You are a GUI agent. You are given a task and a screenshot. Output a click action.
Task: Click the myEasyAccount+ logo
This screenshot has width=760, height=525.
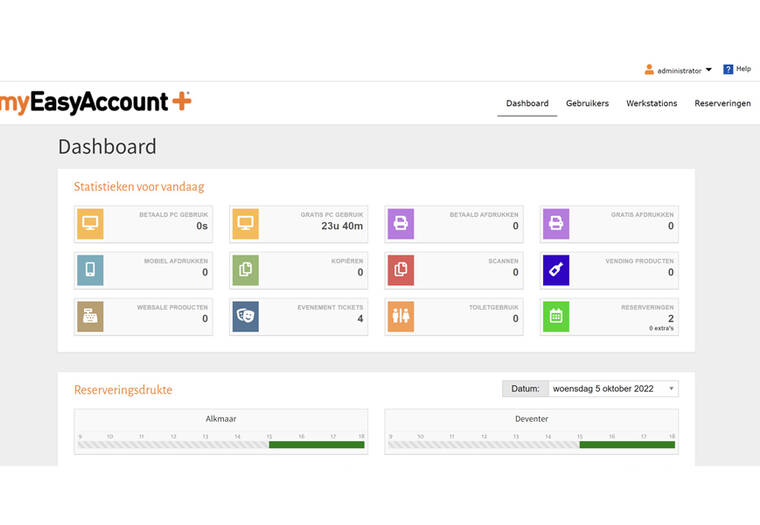(x=95, y=102)
